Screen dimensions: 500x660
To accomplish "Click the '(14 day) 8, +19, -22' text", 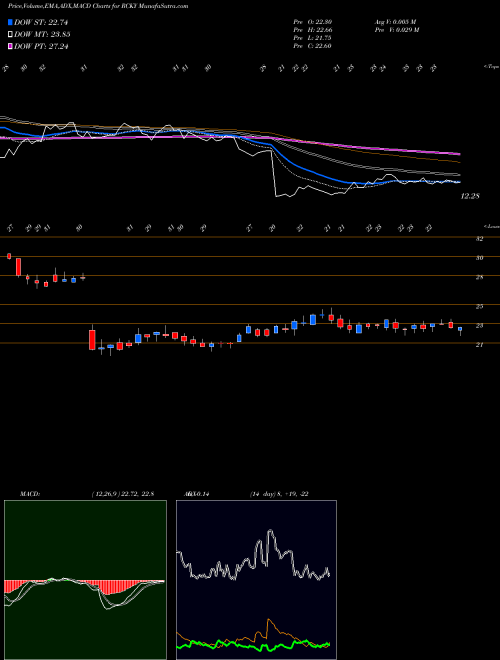I will coord(279,494).
